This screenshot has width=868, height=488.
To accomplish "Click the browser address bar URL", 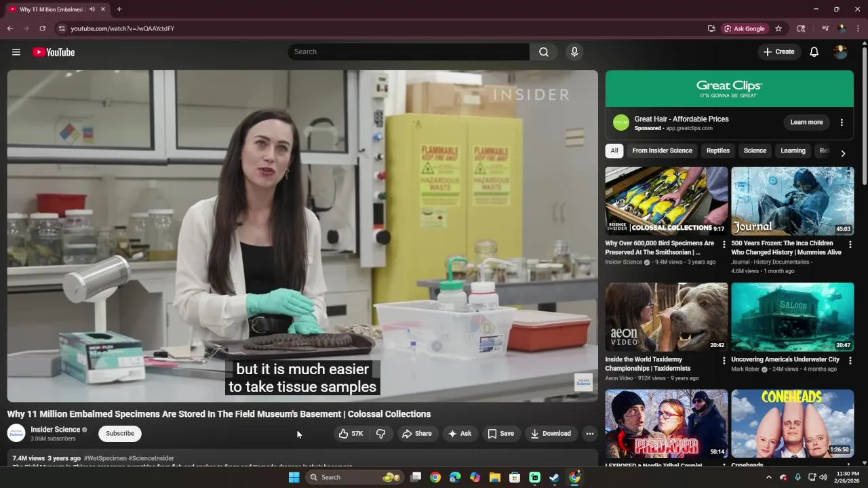I will pos(123,28).
